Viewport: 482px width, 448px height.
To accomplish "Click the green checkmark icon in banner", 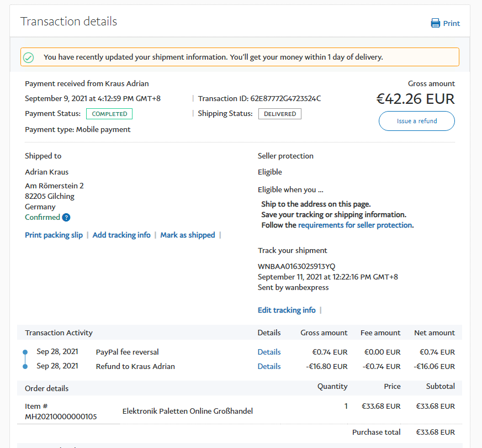I will (x=29, y=57).
